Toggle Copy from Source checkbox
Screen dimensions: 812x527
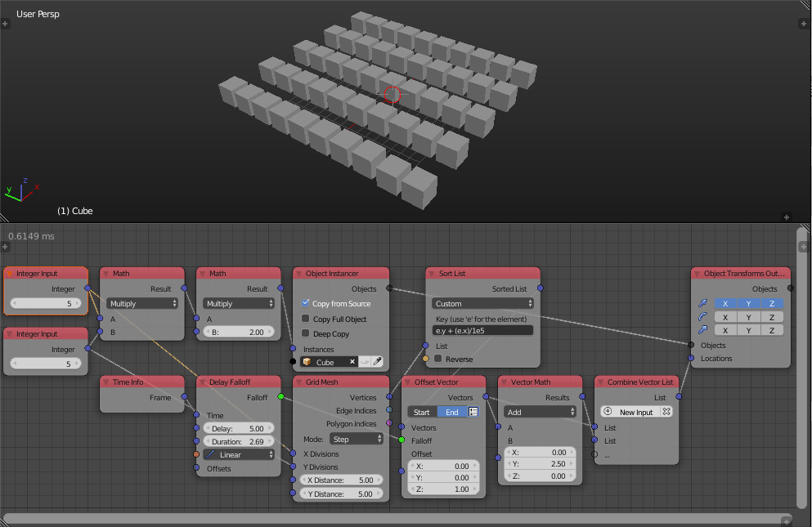[x=306, y=303]
